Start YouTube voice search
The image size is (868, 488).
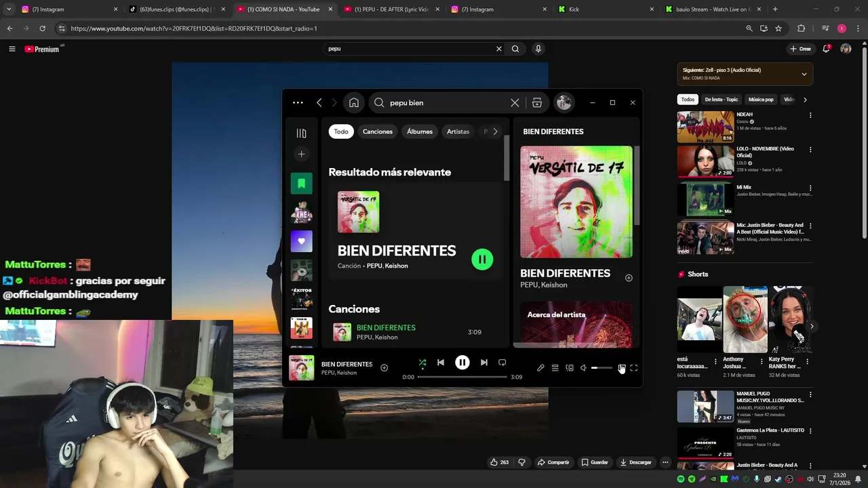538,49
